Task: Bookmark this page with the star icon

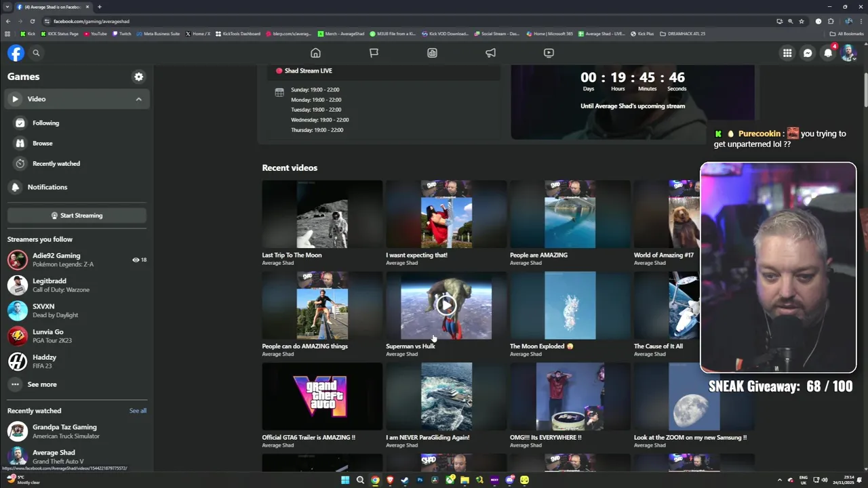Action: pos(802,21)
